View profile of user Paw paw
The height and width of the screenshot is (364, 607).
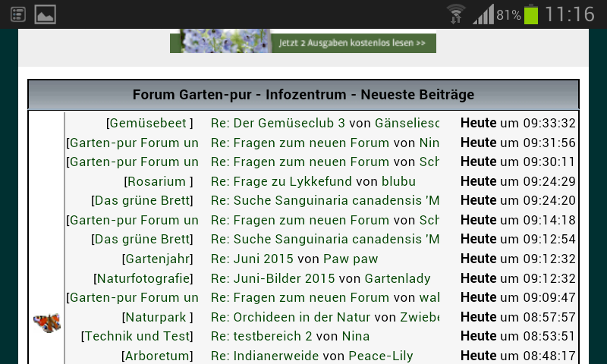(x=350, y=259)
